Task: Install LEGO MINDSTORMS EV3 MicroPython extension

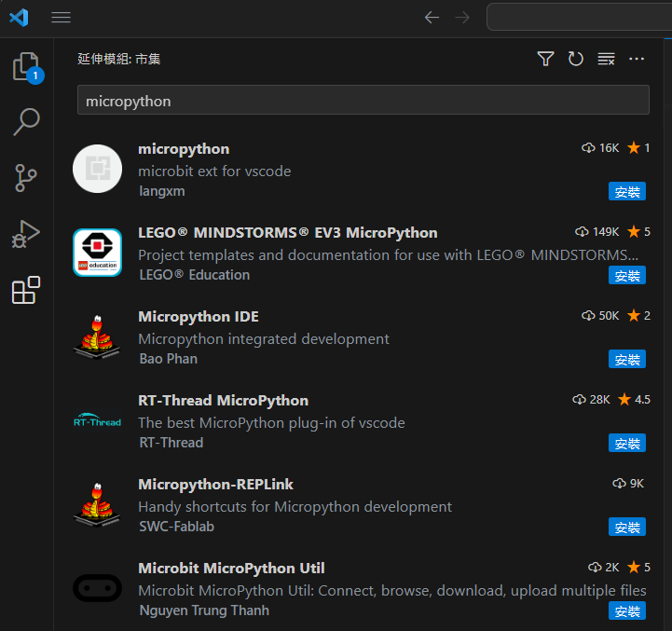Action: click(627, 275)
